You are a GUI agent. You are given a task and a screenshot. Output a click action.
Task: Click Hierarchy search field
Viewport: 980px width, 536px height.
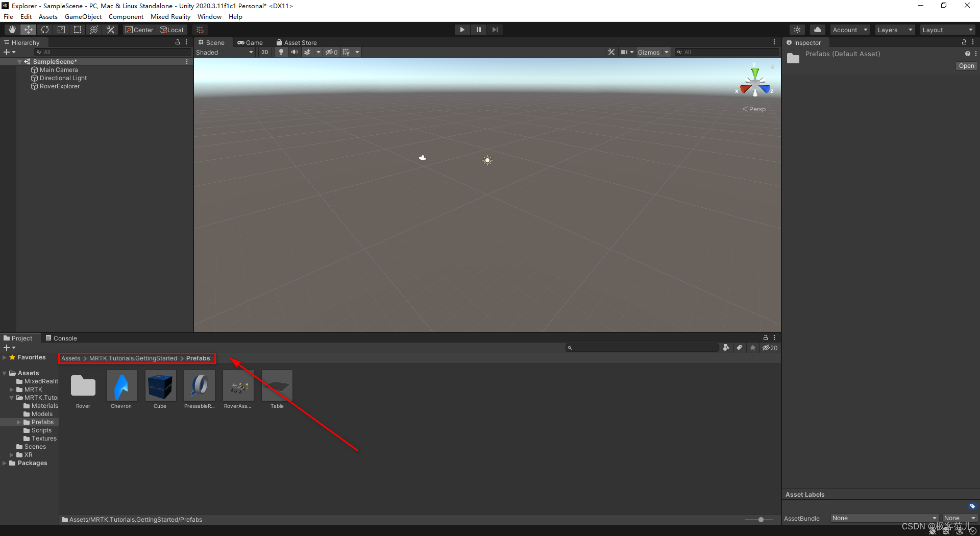(112, 52)
